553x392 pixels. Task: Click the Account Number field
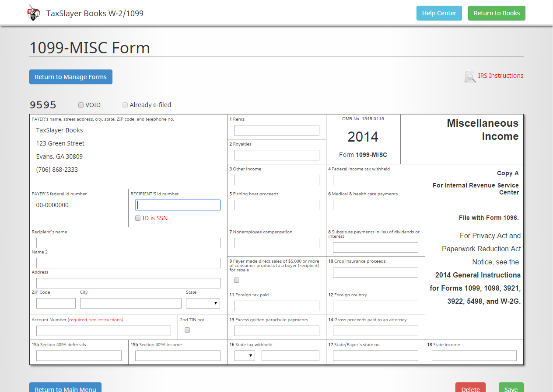point(104,331)
